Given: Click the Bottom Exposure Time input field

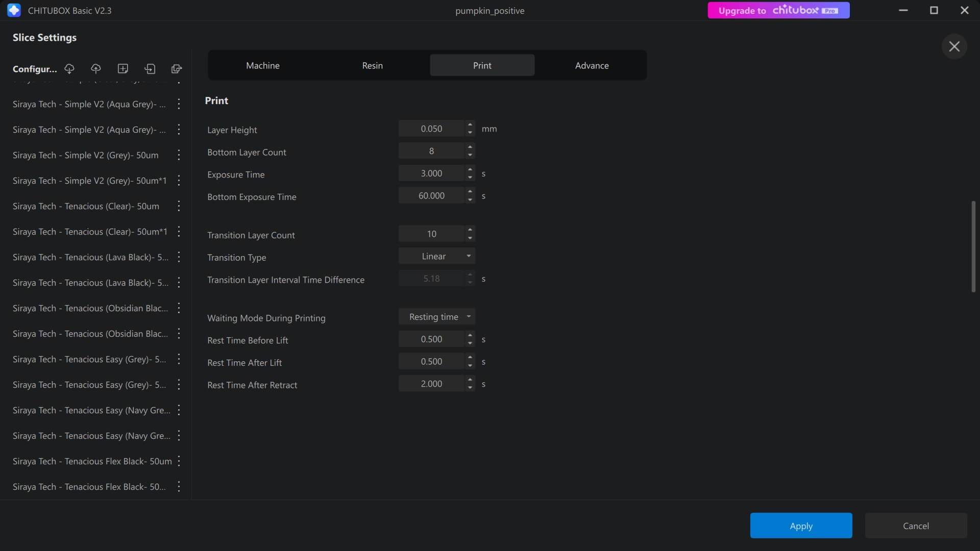Looking at the screenshot, I should (431, 195).
